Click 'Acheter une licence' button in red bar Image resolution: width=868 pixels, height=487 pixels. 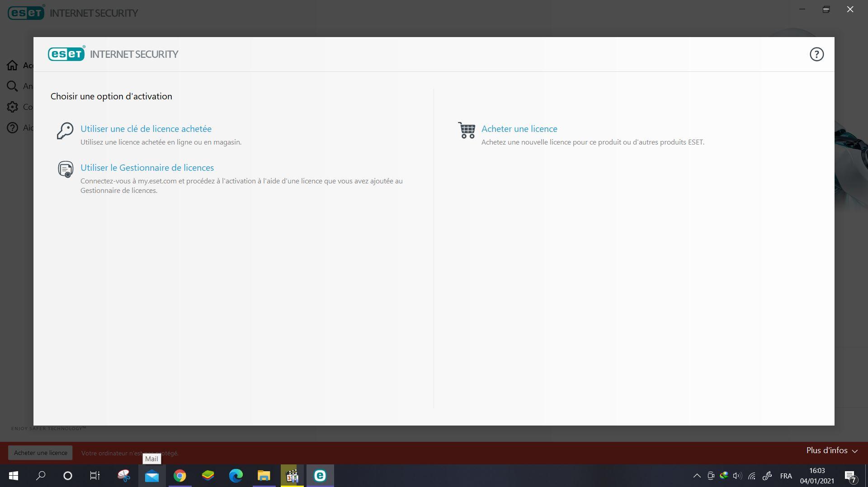pyautogui.click(x=41, y=453)
